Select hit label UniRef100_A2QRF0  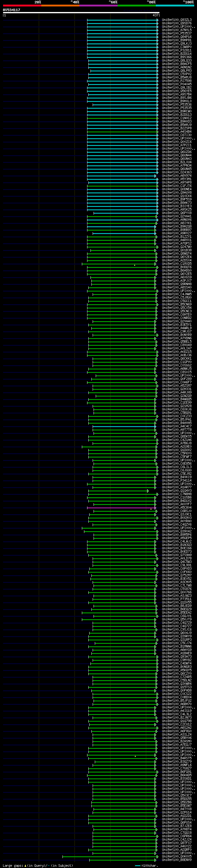[176, 850]
